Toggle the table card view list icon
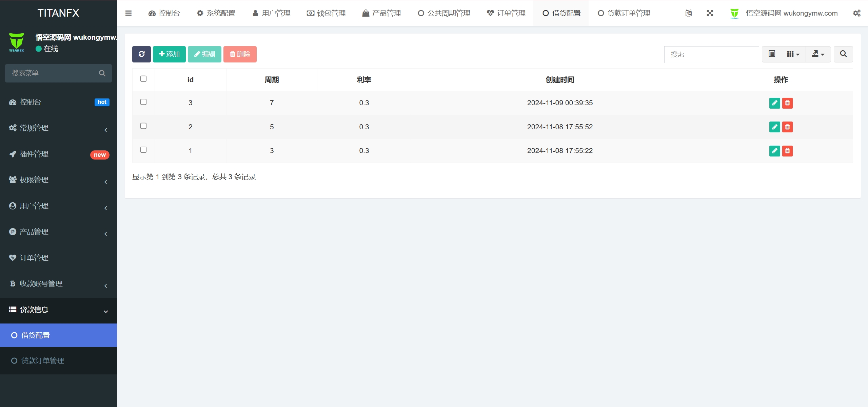 (772, 54)
